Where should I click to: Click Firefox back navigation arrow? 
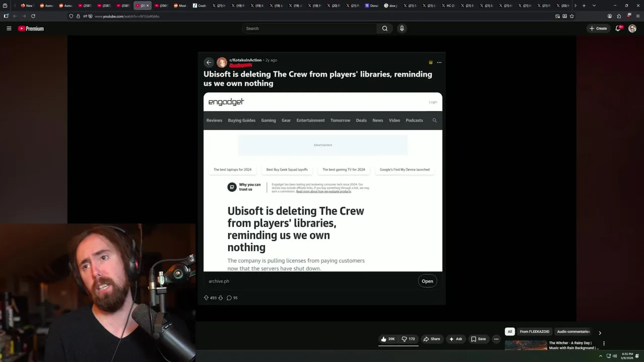pos(15,16)
